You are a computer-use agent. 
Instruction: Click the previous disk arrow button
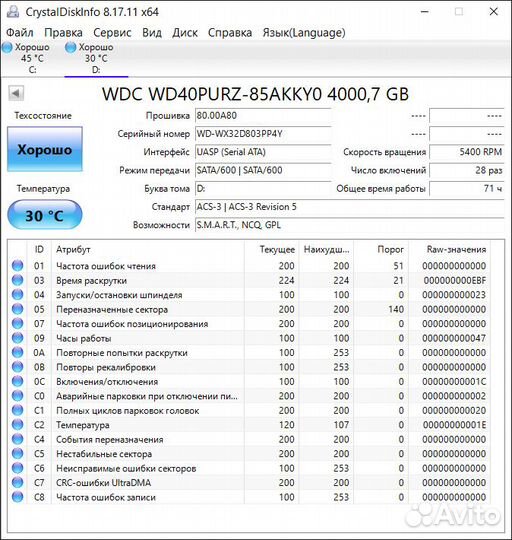tap(16, 93)
